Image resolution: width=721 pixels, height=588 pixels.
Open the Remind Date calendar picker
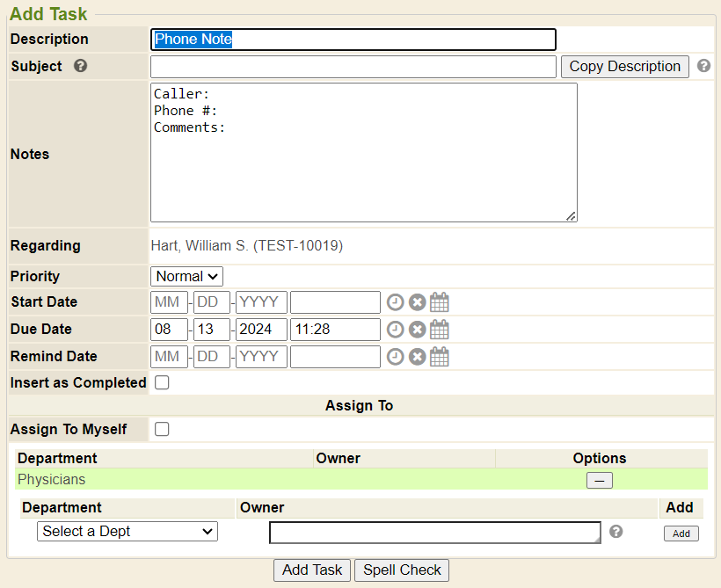coord(440,358)
